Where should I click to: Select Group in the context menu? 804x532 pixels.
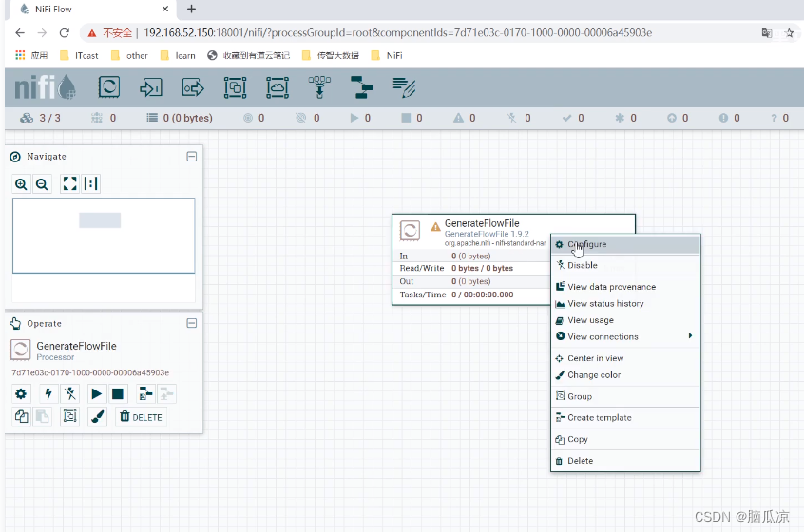(625, 396)
